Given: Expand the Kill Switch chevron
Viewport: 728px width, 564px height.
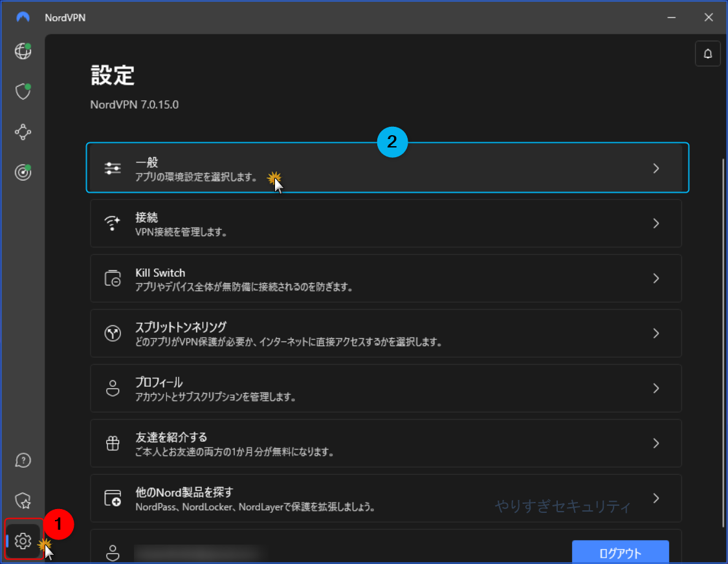Looking at the screenshot, I should pyautogui.click(x=656, y=278).
